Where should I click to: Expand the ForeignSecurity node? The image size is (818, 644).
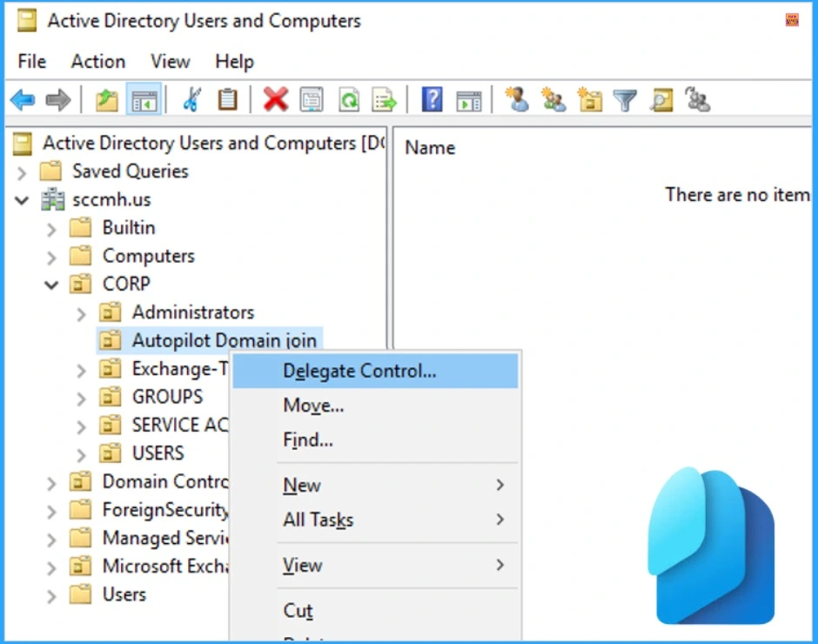coord(51,511)
